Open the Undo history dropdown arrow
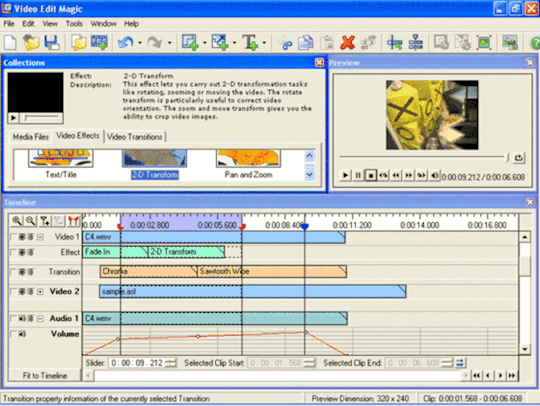540x406 pixels. click(x=140, y=43)
